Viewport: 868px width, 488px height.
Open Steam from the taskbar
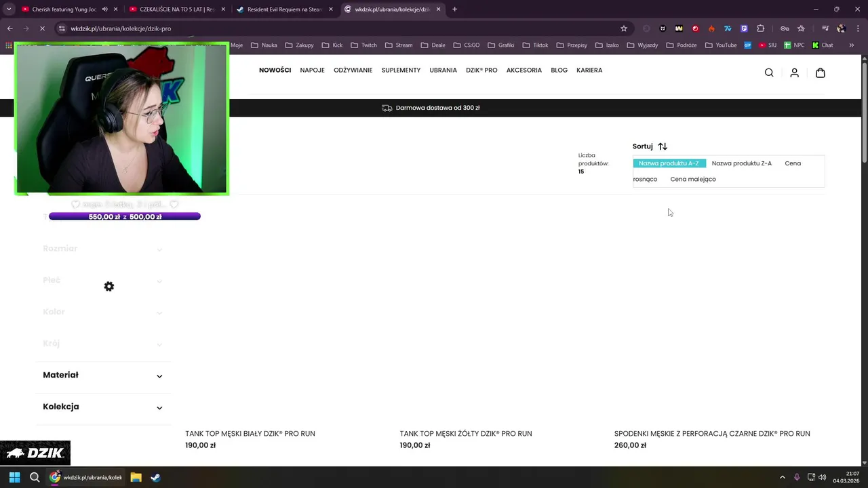point(155,477)
